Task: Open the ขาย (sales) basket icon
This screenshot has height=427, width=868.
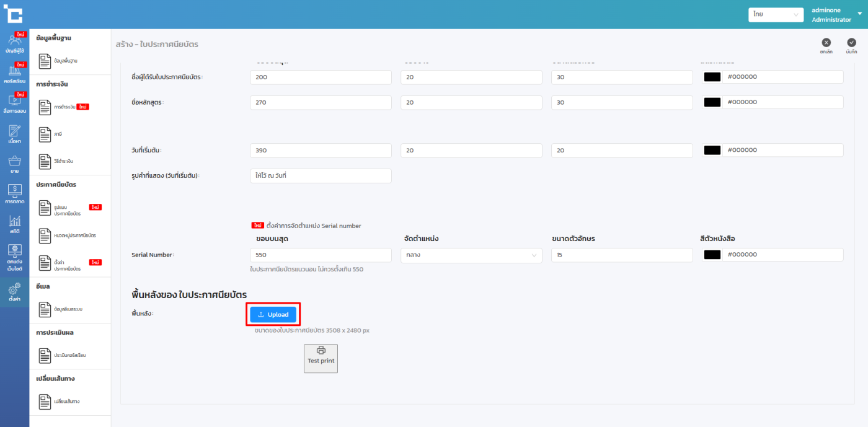Action: 14,164
